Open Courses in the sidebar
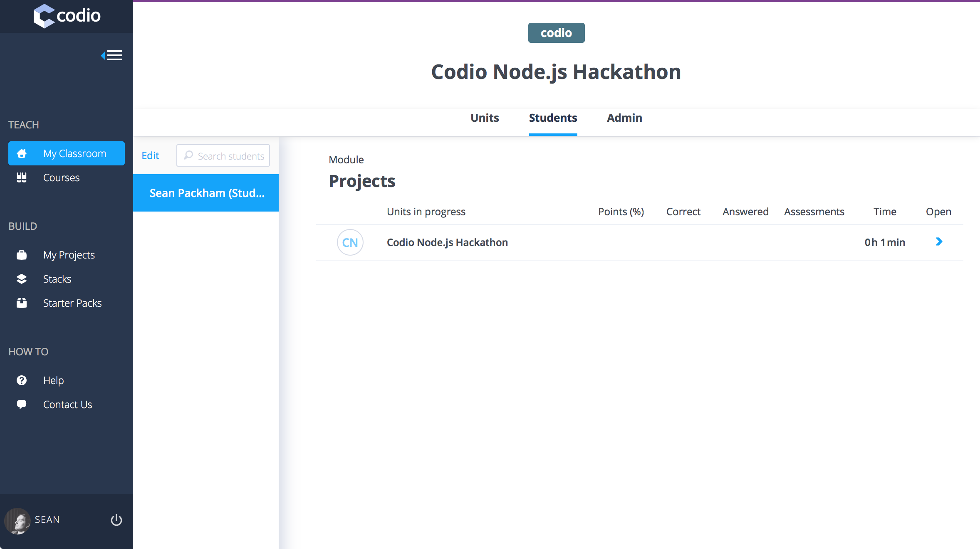Screen dimensions: 980x549 click(x=67, y=177)
